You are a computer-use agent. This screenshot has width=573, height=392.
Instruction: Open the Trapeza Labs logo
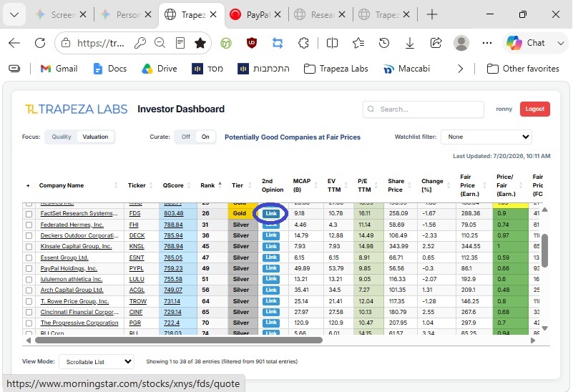click(76, 109)
